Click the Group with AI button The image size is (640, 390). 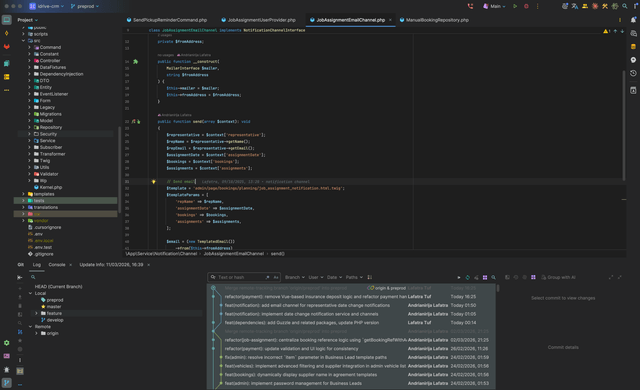[x=558, y=277]
